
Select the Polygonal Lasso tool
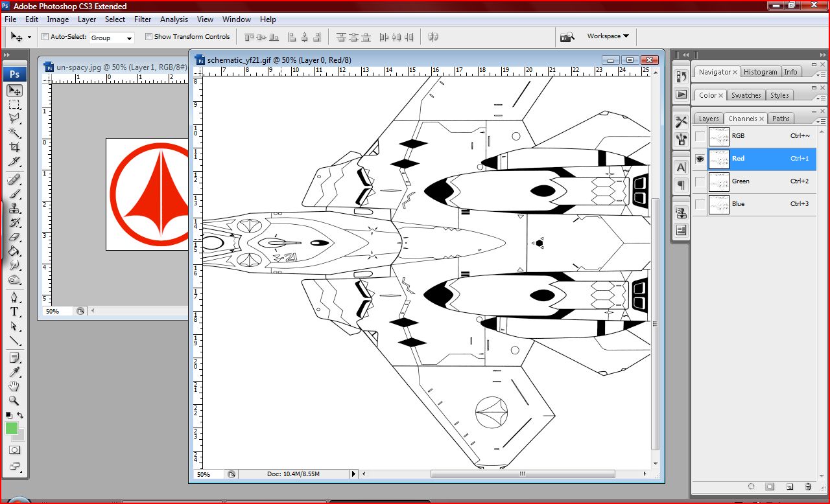[x=14, y=119]
